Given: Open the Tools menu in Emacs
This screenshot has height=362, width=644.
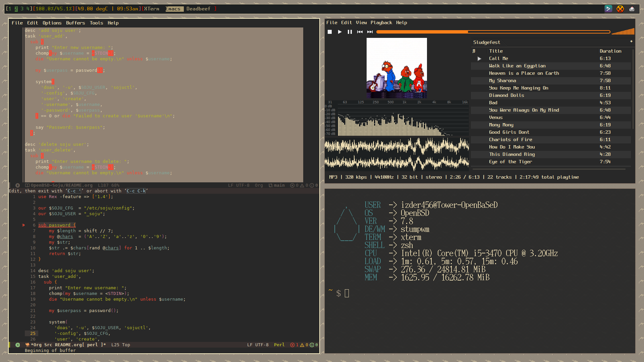Looking at the screenshot, I should click(96, 23).
